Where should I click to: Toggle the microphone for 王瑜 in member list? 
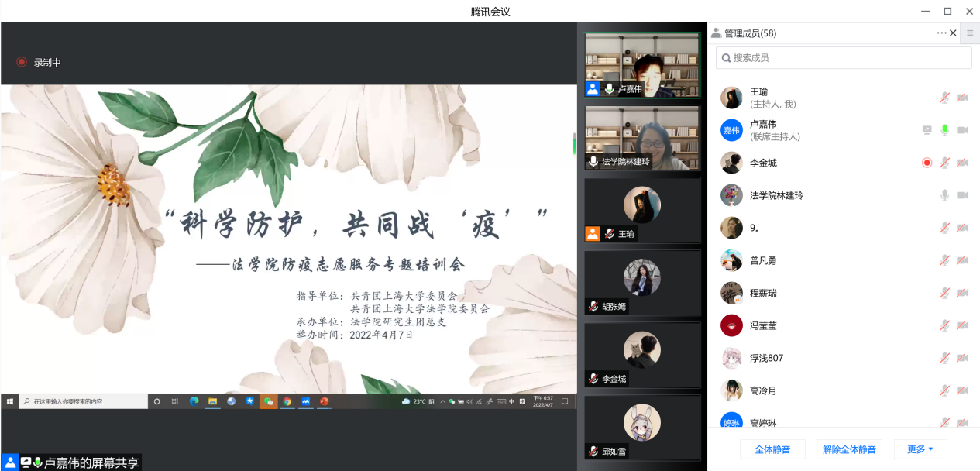[x=944, y=98]
